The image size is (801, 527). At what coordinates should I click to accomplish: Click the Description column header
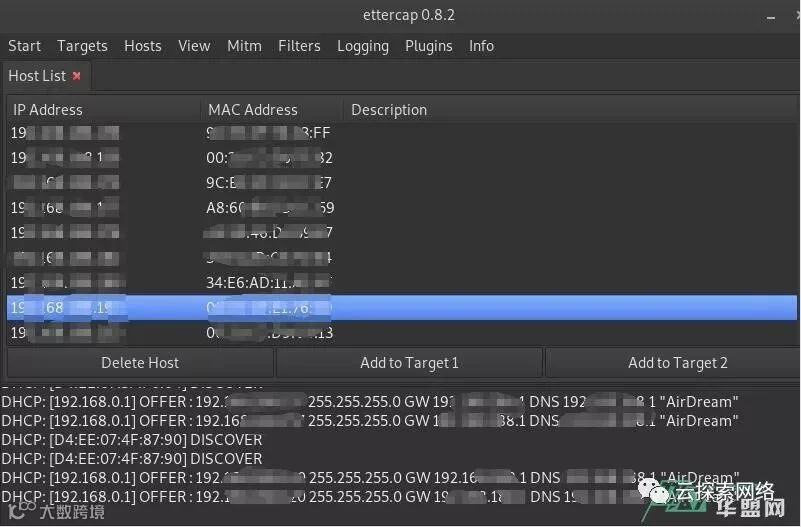click(570, 110)
